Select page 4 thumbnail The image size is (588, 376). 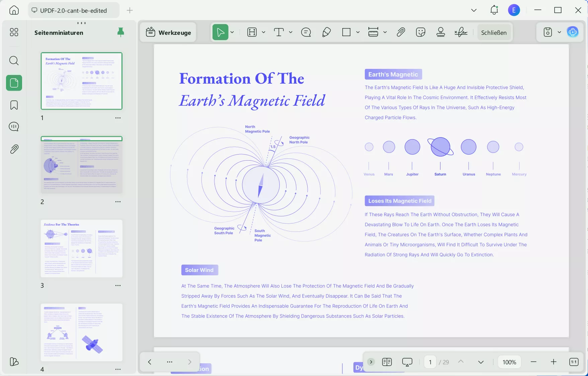82,332
